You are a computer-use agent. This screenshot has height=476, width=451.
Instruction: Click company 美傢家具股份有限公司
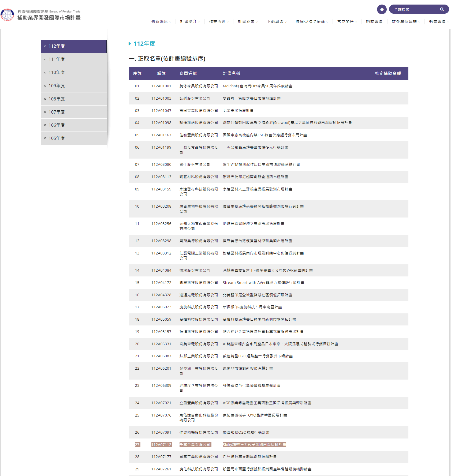(199, 86)
